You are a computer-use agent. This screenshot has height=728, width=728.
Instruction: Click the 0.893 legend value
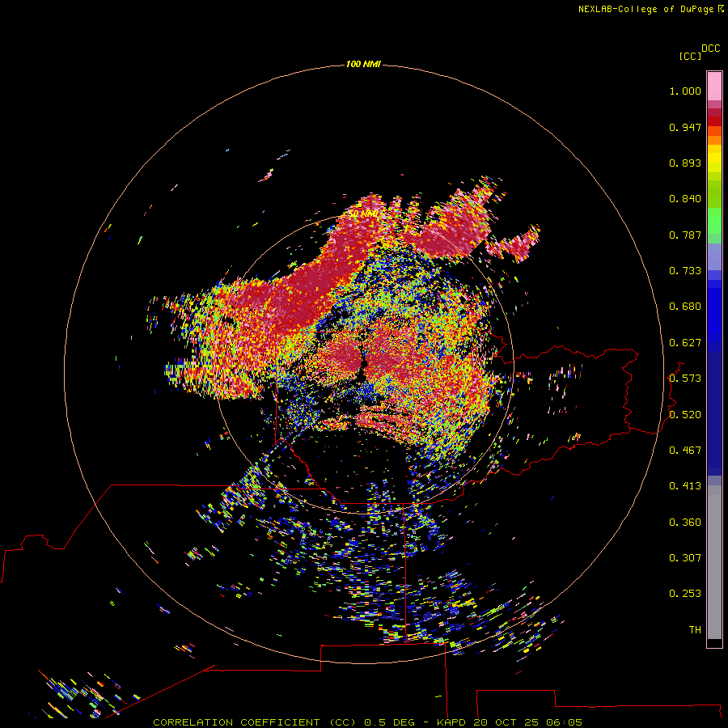685,163
